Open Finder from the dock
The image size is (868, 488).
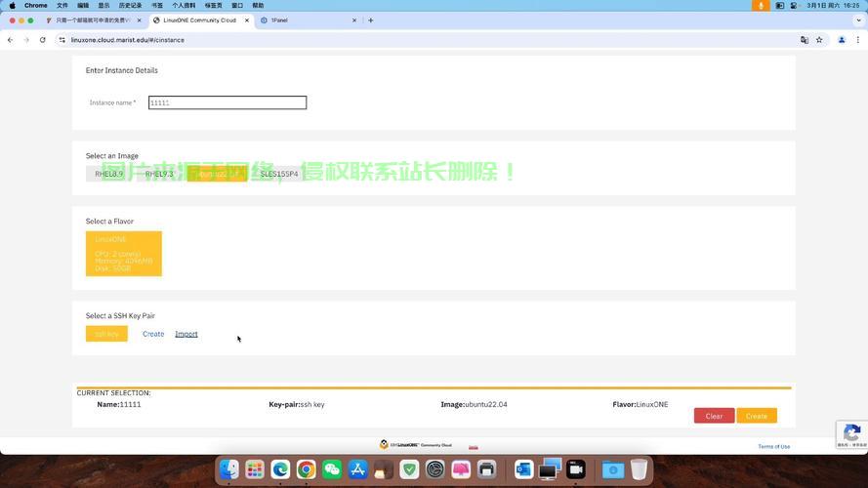pos(228,469)
